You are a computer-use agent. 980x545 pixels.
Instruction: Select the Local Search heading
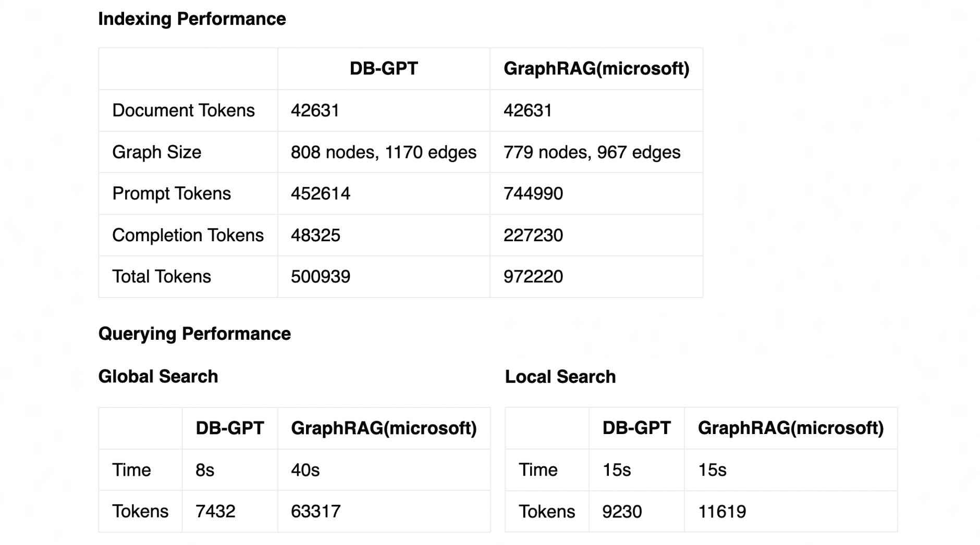pos(560,377)
